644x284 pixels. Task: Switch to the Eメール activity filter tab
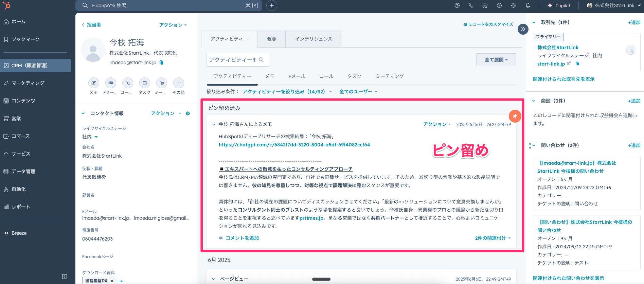point(297,76)
